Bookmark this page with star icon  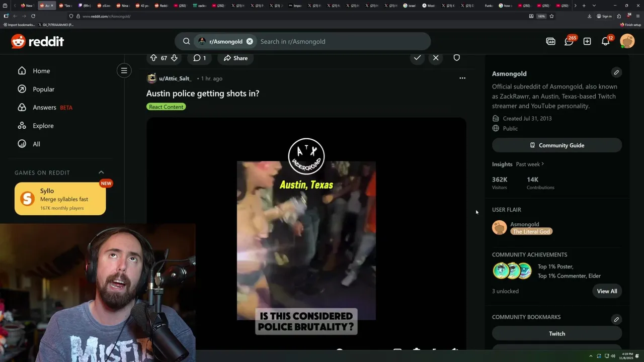pyautogui.click(x=551, y=16)
